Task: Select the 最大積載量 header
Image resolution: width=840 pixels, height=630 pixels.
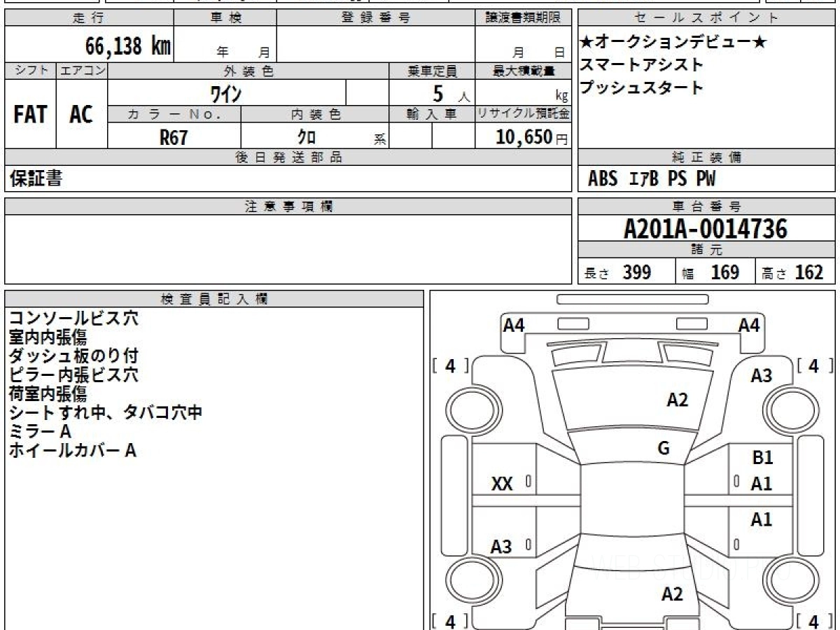Action: point(524,71)
